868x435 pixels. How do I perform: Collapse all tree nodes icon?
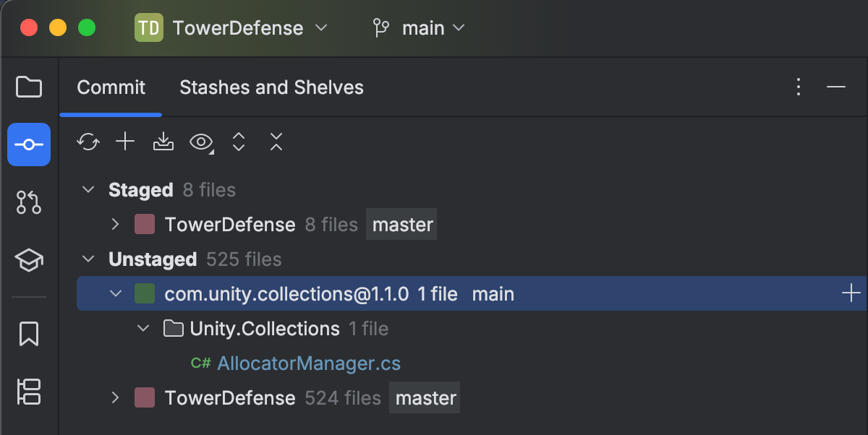(x=276, y=142)
